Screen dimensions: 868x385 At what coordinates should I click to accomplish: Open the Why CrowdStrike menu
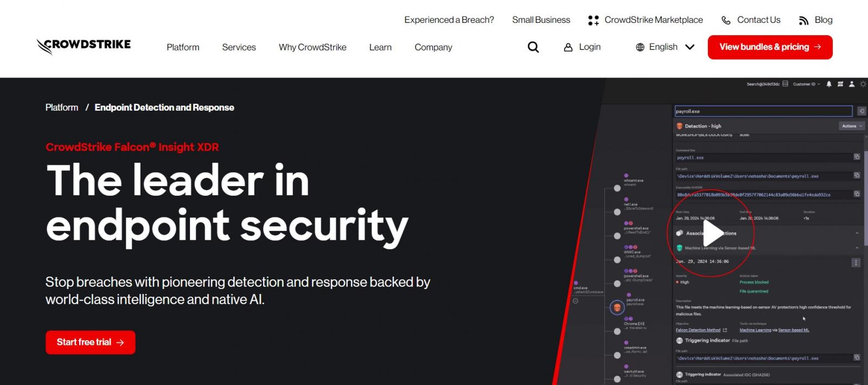(312, 47)
